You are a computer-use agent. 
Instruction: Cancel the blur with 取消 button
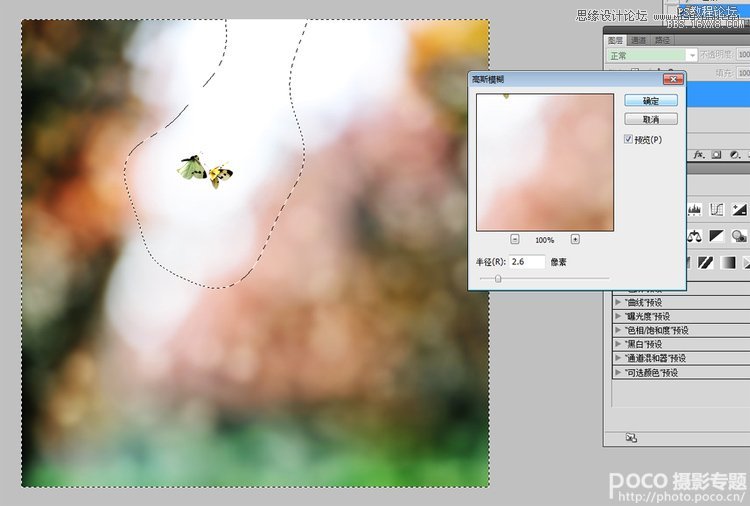point(651,119)
